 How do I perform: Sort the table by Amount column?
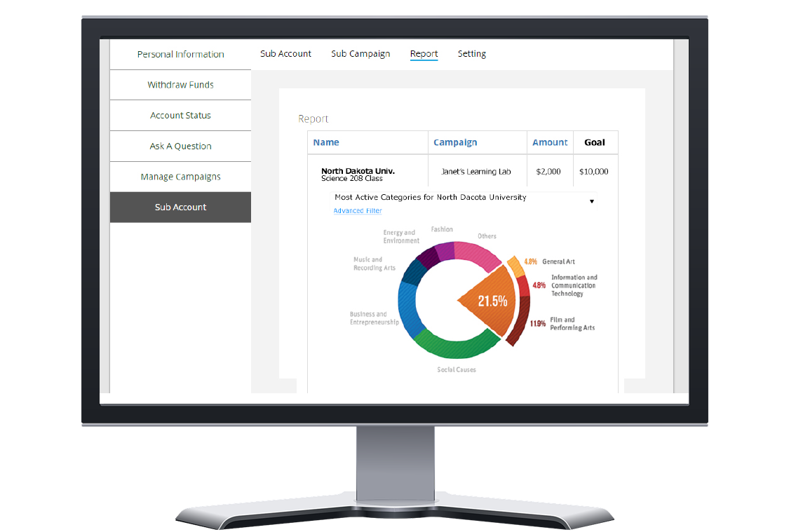pos(550,142)
